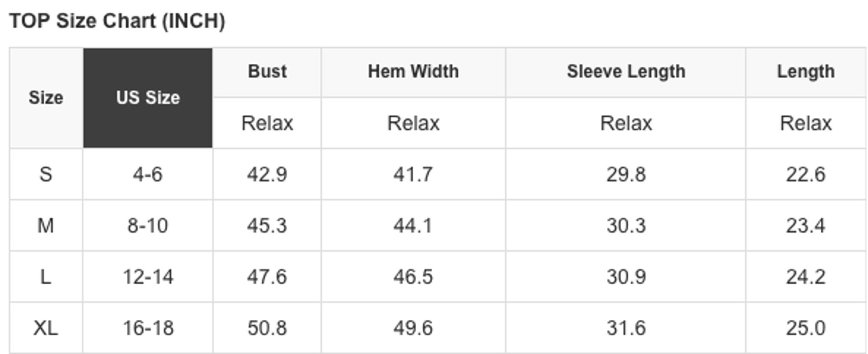Image resolution: width=868 pixels, height=354 pixels.
Task: Click the Sleeve Length header cell
Action: click(626, 72)
